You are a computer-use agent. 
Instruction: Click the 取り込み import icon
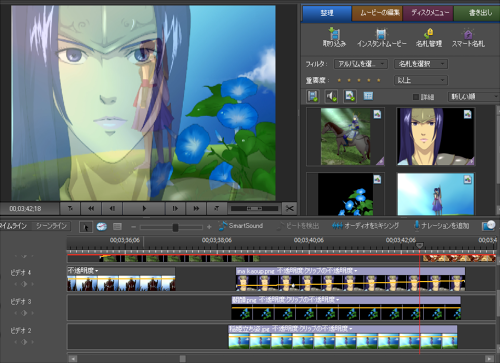click(334, 37)
